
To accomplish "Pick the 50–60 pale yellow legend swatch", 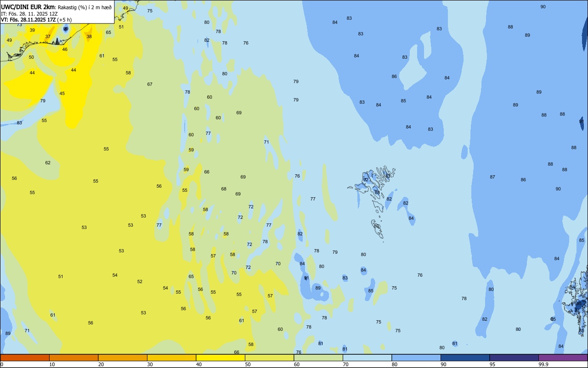I will 269,357.
